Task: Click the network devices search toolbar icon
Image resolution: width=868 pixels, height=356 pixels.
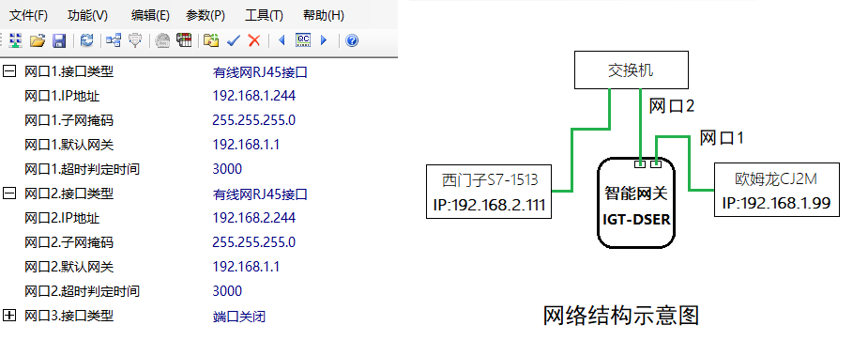Action: click(16, 40)
